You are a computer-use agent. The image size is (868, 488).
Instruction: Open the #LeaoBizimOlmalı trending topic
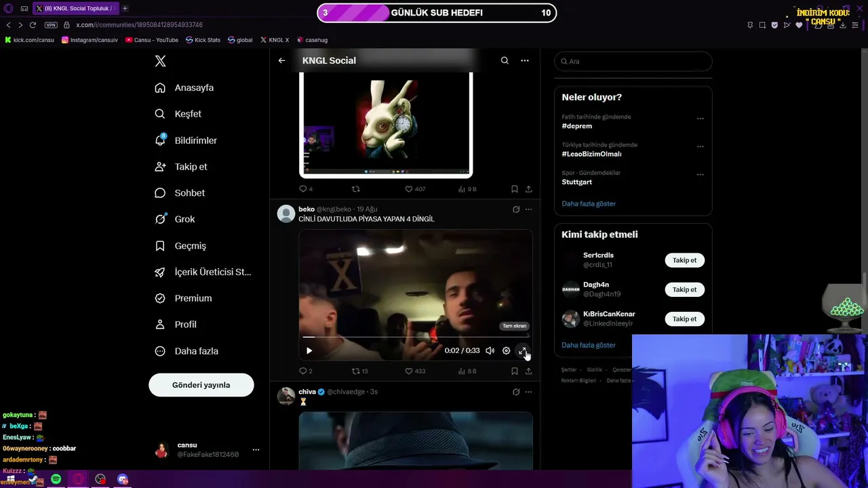[x=591, y=154]
